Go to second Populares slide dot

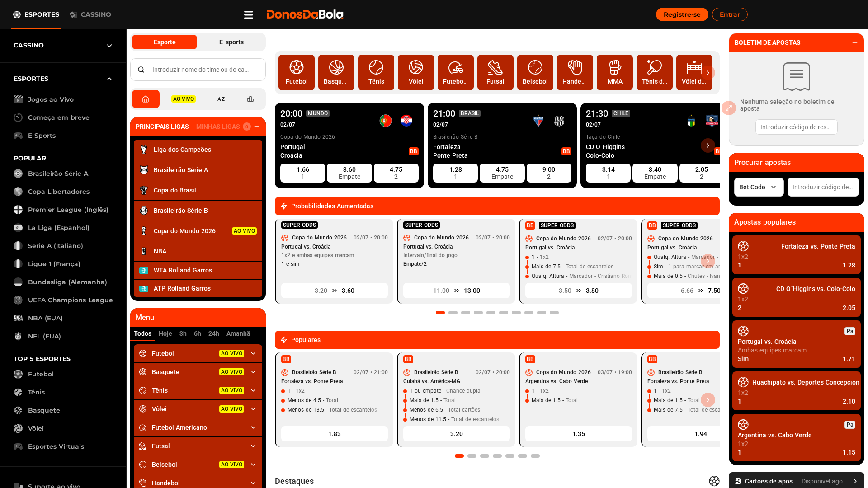tap(472, 456)
